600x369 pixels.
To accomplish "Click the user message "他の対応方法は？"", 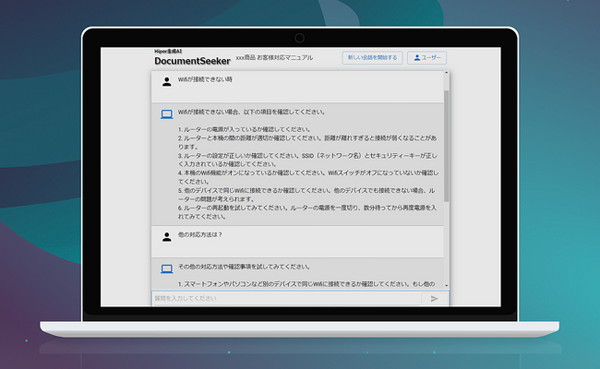I will point(200,235).
